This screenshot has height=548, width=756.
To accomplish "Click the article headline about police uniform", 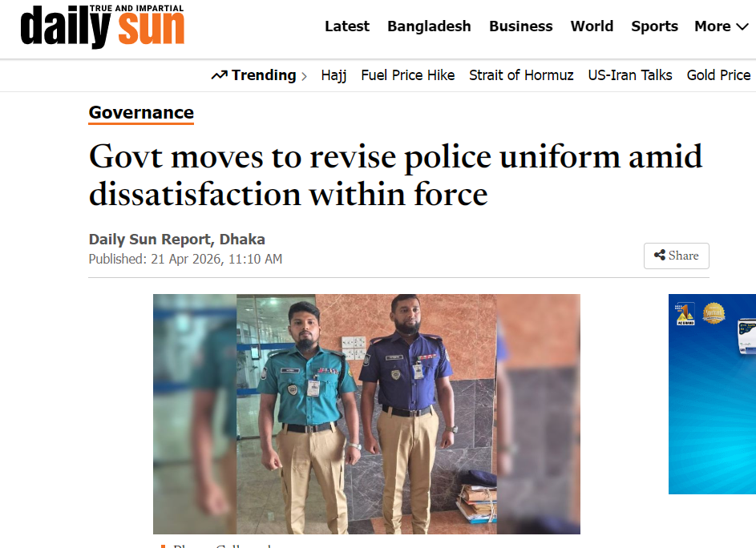I will pyautogui.click(x=395, y=175).
